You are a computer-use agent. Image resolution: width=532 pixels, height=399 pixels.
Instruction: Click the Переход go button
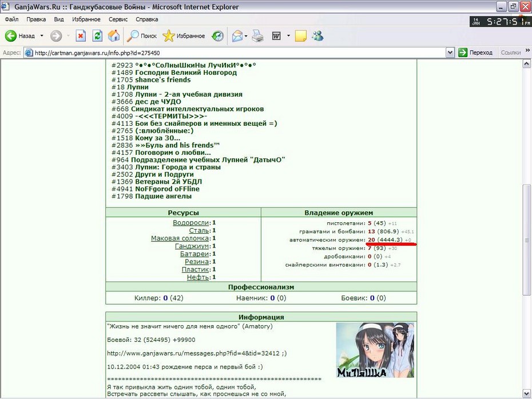(475, 53)
